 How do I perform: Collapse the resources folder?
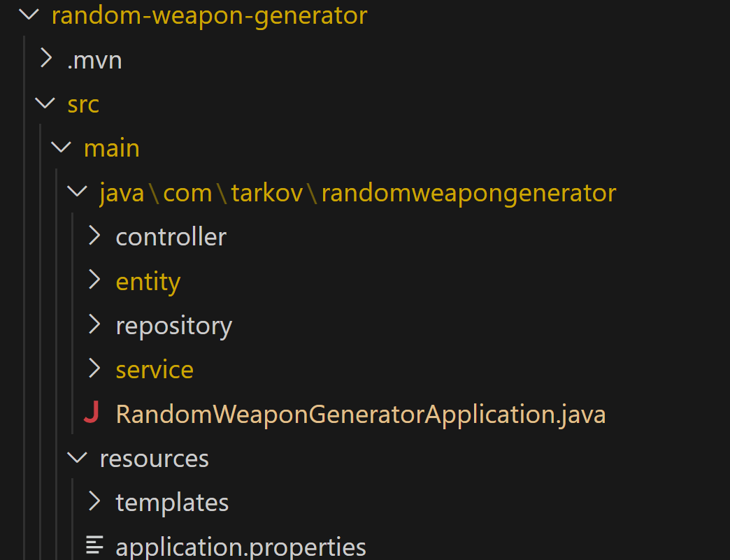77,458
